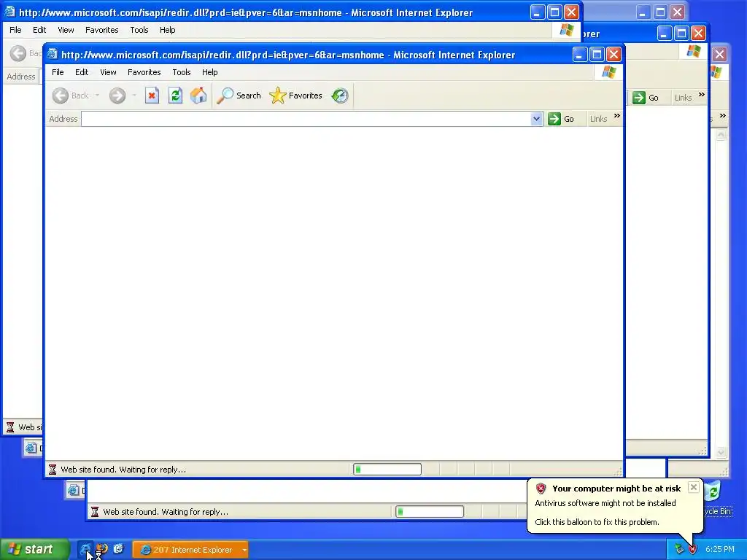This screenshot has height=560, width=747.
Task: Expand Links chevron in right background window
Action: click(x=702, y=95)
